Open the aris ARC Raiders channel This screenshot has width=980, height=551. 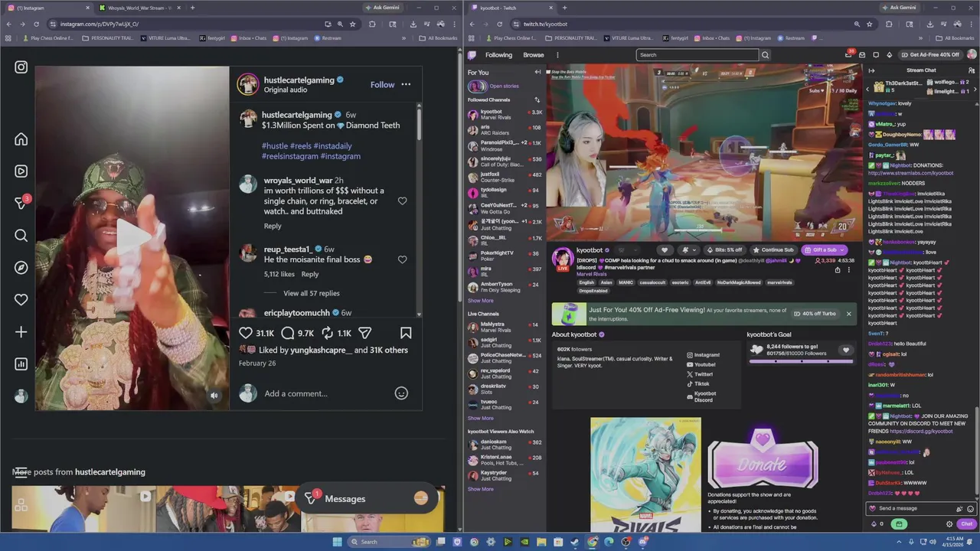coord(505,130)
